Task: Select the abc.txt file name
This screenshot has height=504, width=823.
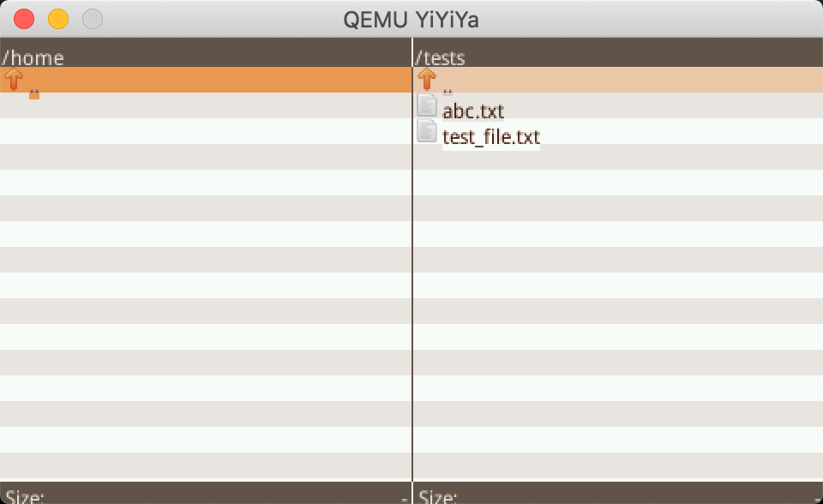Action: tap(473, 111)
